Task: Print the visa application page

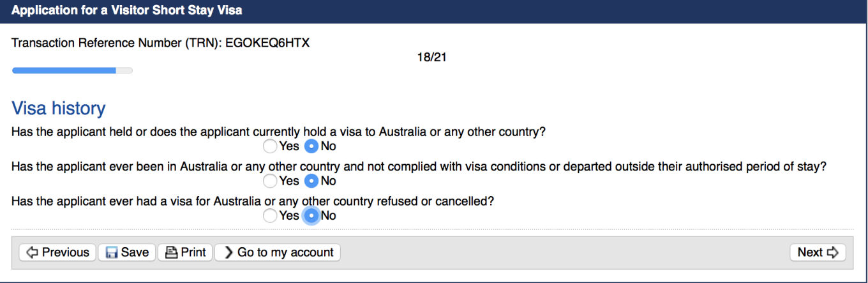Action: pos(185,252)
